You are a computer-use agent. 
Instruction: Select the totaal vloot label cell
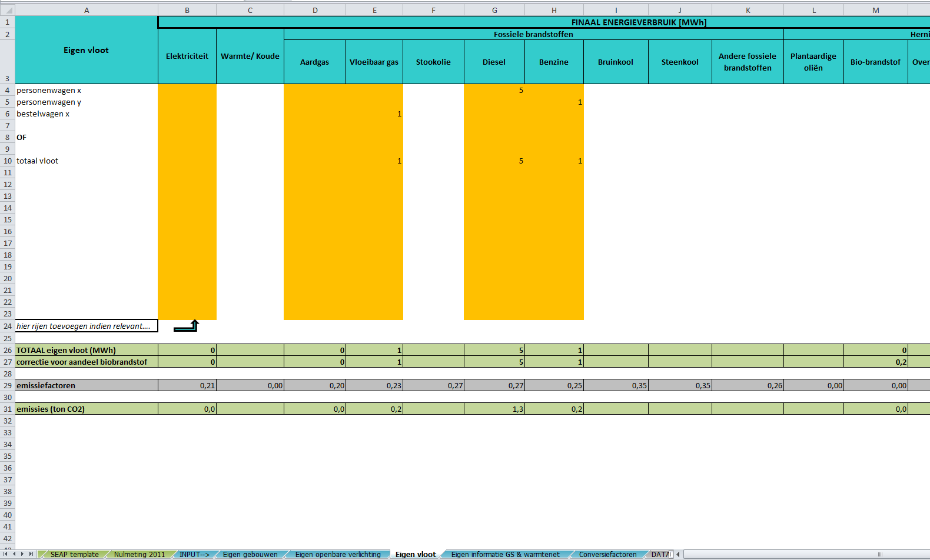coord(87,161)
